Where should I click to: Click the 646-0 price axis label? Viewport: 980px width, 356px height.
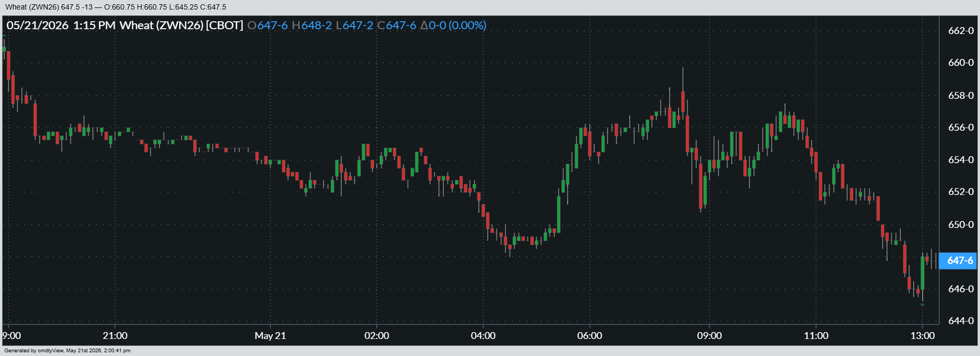[x=961, y=289]
